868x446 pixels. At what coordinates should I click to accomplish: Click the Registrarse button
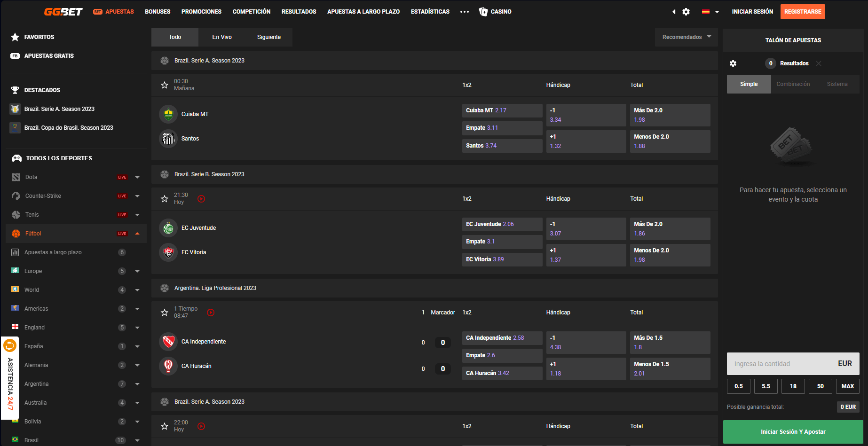click(x=803, y=12)
